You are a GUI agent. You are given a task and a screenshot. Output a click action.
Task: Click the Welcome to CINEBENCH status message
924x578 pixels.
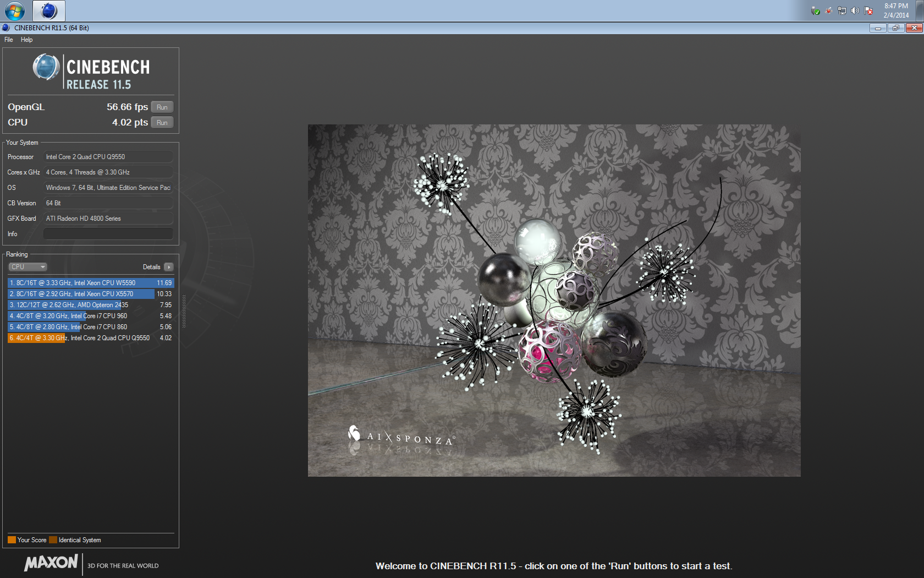(x=554, y=566)
